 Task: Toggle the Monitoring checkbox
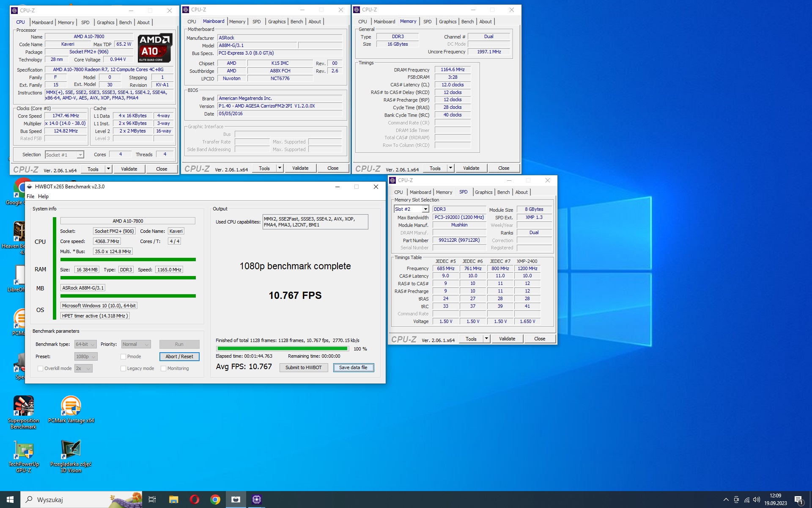tap(164, 368)
